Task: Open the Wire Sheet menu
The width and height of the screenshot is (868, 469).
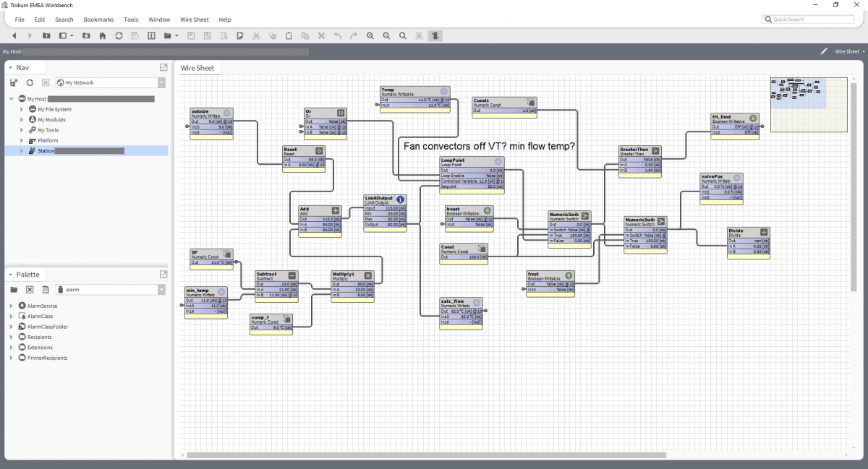Action: 194,20
